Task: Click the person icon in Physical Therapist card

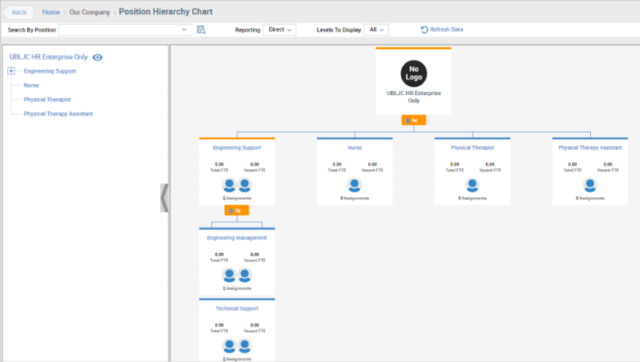Action: point(472,185)
